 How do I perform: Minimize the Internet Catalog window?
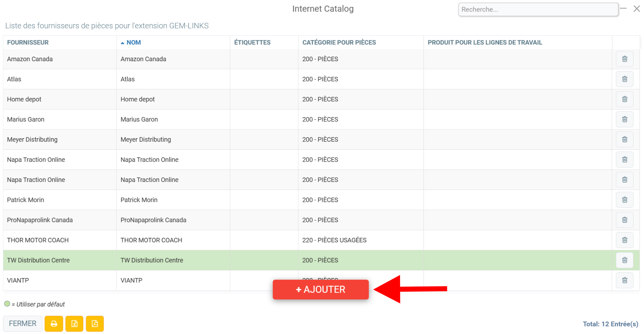[623, 8]
